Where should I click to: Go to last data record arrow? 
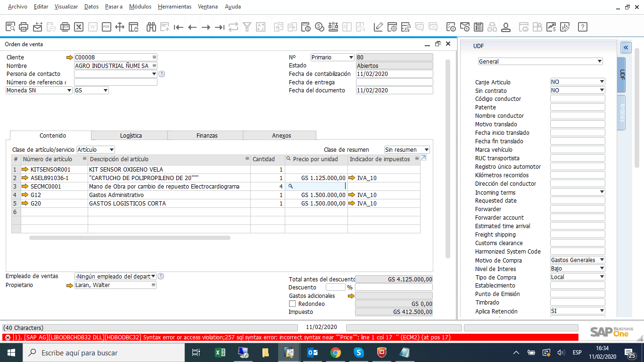[x=219, y=27]
